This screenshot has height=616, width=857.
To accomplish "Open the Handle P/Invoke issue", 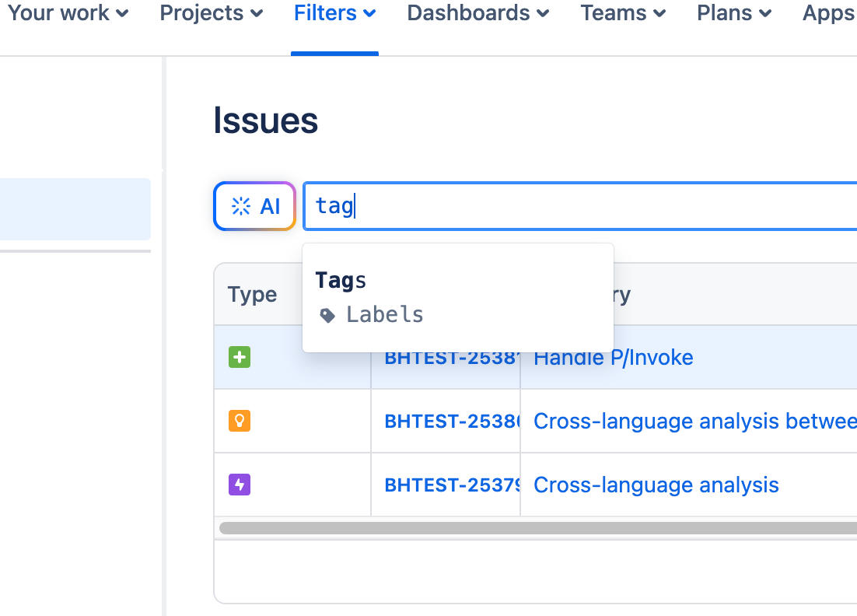I will point(613,358).
